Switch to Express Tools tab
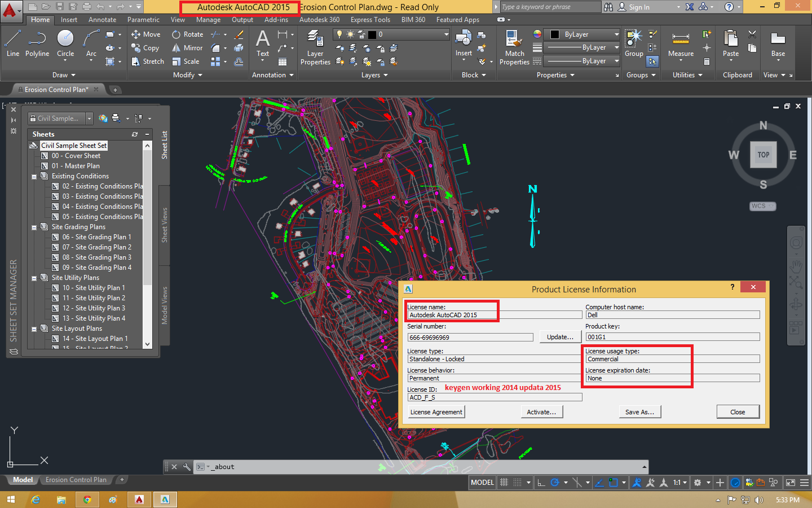Screen dimensions: 812x508 (x=370, y=20)
